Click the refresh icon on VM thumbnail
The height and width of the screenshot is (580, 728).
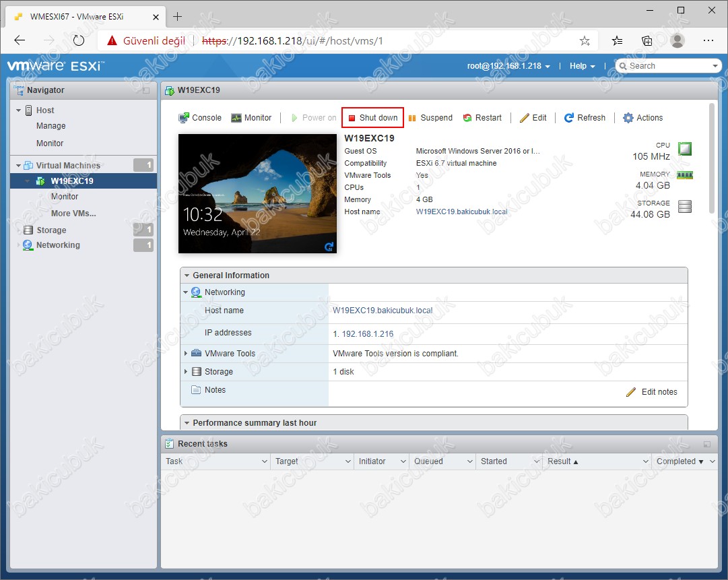click(x=329, y=247)
